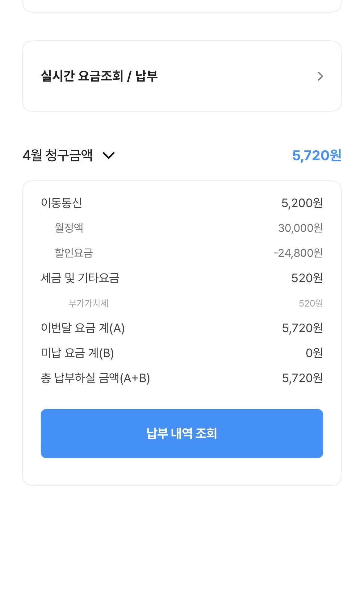Click the 할인요금 discount row label
The image size is (364, 614).
74,253
